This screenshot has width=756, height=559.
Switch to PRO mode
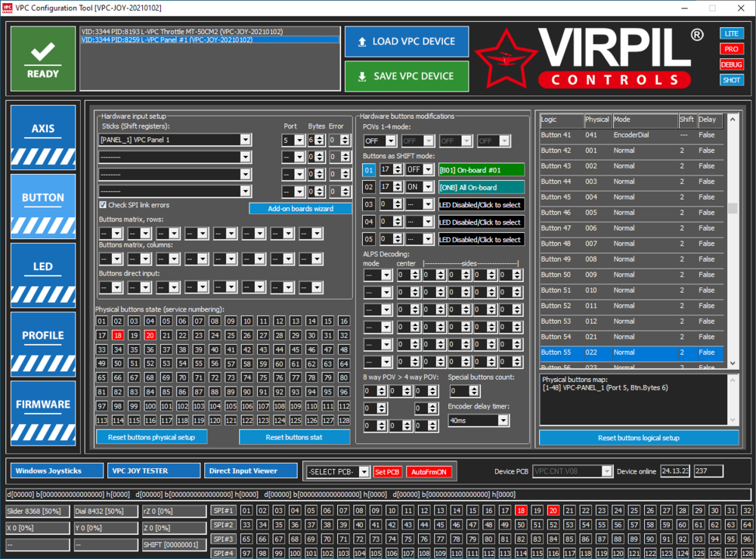click(x=731, y=48)
